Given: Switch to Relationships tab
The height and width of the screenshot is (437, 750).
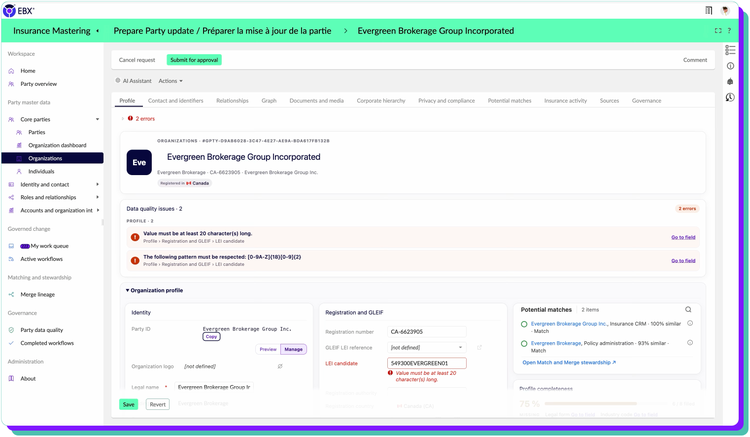Looking at the screenshot, I should coord(232,101).
